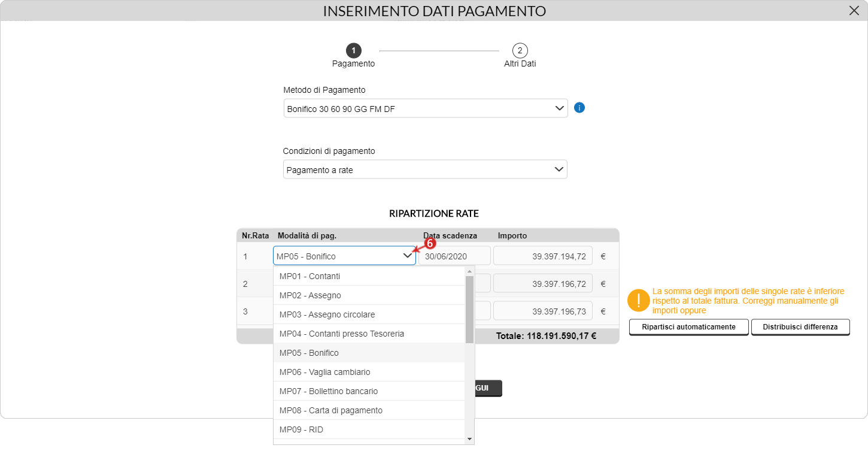Image resolution: width=868 pixels, height=457 pixels.
Task: Open the Metodo di Pagamento dropdown
Action: [425, 108]
